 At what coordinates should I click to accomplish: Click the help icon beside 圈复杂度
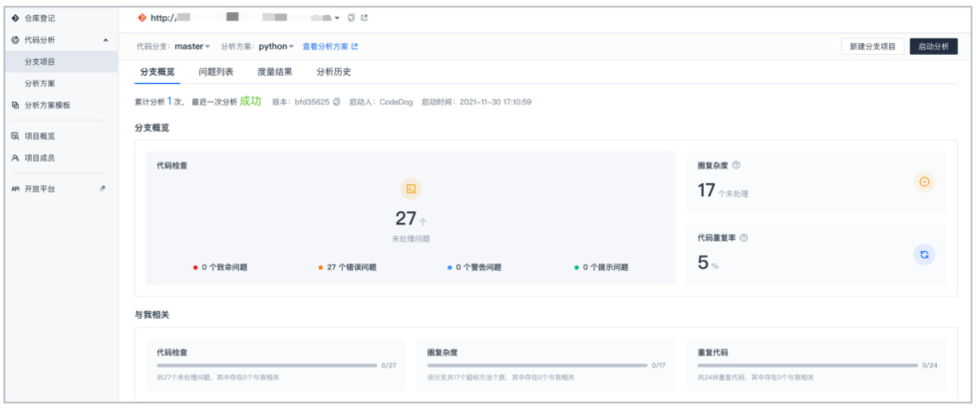tap(736, 165)
